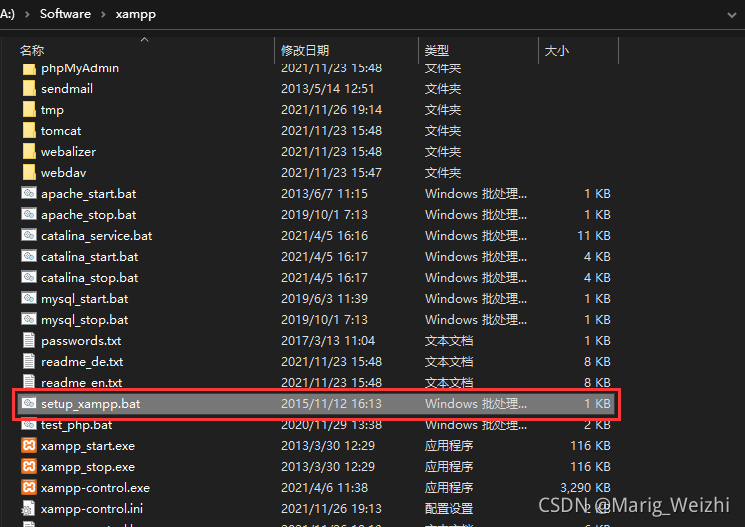This screenshot has height=527, width=745.
Task: Click 文本文档 type in passwords.txt row
Action: click(x=449, y=341)
